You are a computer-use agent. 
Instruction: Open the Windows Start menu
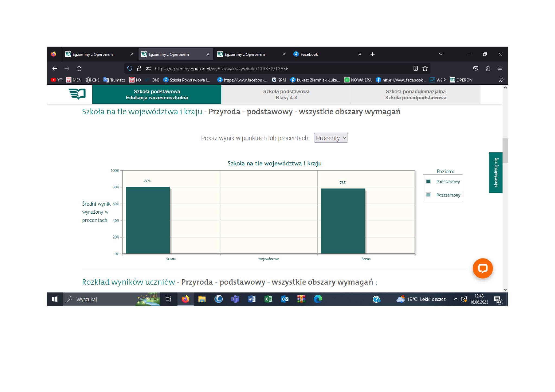[x=55, y=299]
